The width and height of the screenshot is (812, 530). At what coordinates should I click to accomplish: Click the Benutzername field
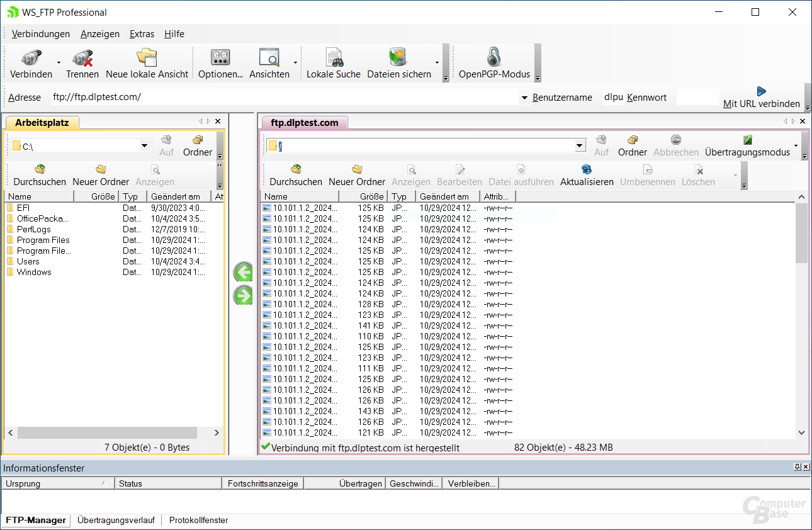point(612,98)
